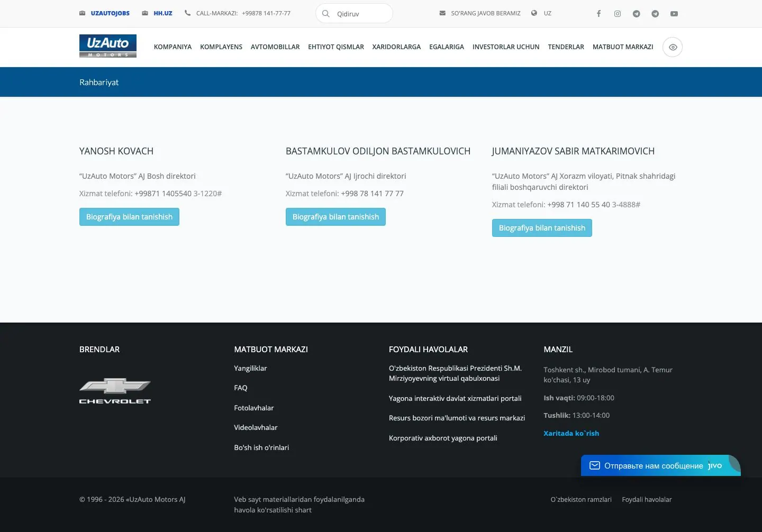Open the INVESTORLAR UCHUN menu
This screenshot has width=762, height=532.
[506, 47]
